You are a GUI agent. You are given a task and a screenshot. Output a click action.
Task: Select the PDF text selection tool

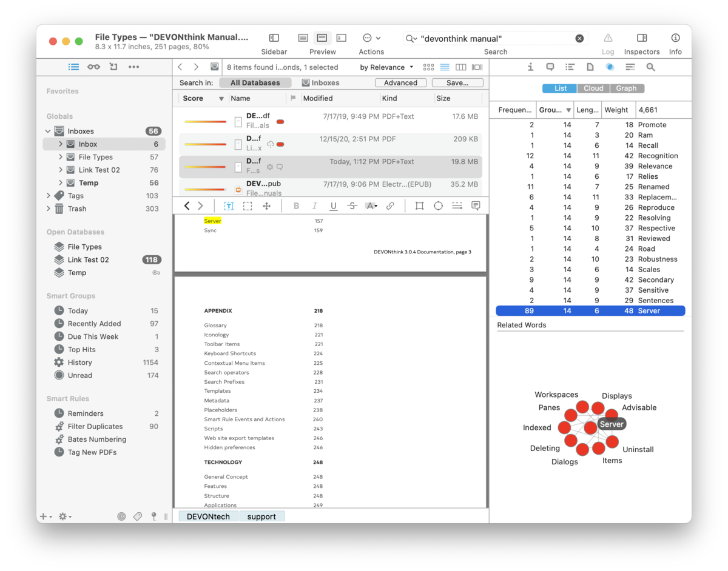click(229, 206)
